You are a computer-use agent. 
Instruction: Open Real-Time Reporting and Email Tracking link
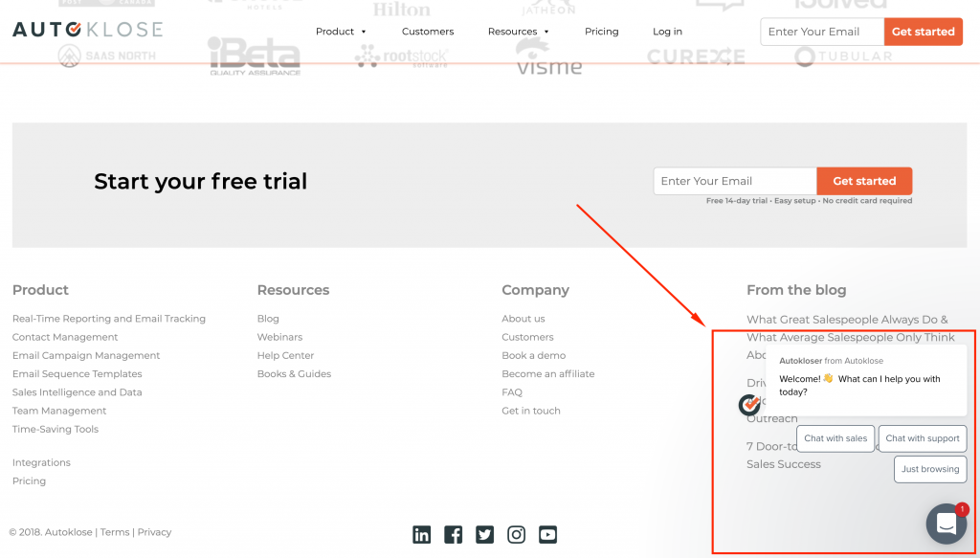109,319
